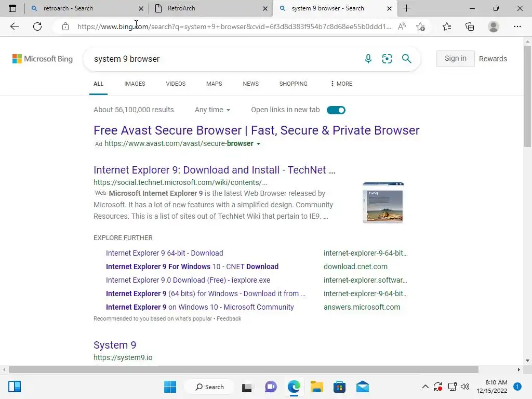Open Internet Explorer 9 For Windows 10 CNET link
The image size is (532, 399).
pyautogui.click(x=192, y=267)
